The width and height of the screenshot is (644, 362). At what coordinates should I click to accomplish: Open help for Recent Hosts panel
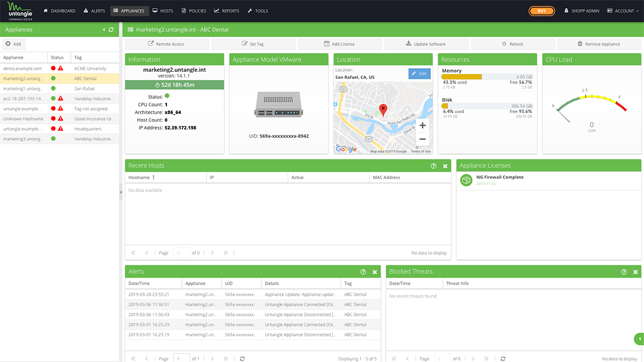[x=434, y=166]
